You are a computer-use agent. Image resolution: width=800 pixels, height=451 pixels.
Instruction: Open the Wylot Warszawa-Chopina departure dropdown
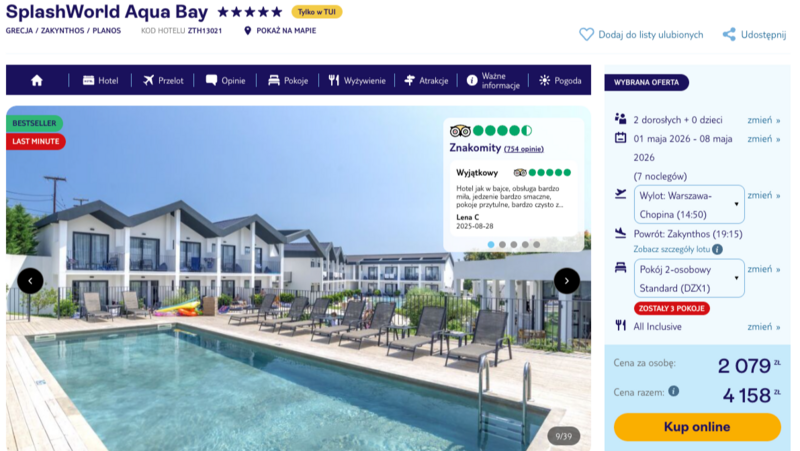click(689, 205)
